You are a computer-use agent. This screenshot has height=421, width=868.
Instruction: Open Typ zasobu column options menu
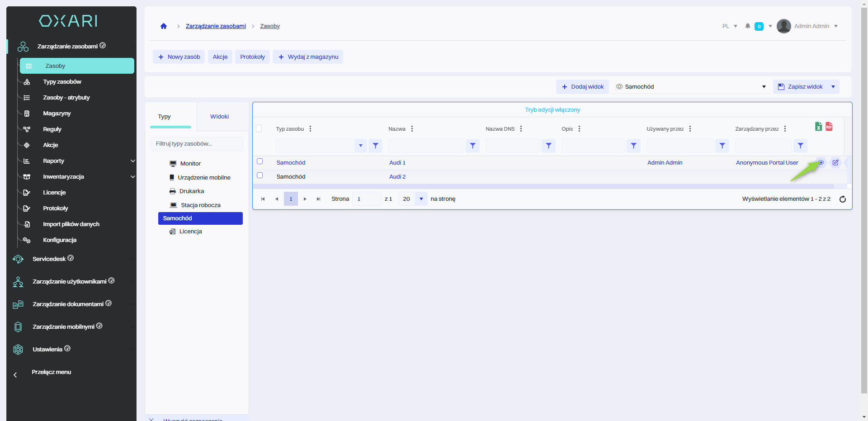[310, 129]
